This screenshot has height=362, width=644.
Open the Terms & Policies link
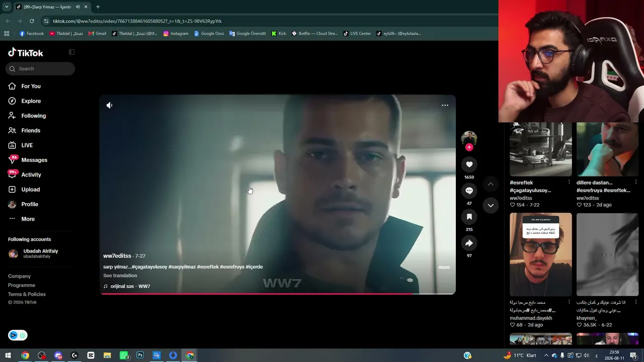coord(27,294)
